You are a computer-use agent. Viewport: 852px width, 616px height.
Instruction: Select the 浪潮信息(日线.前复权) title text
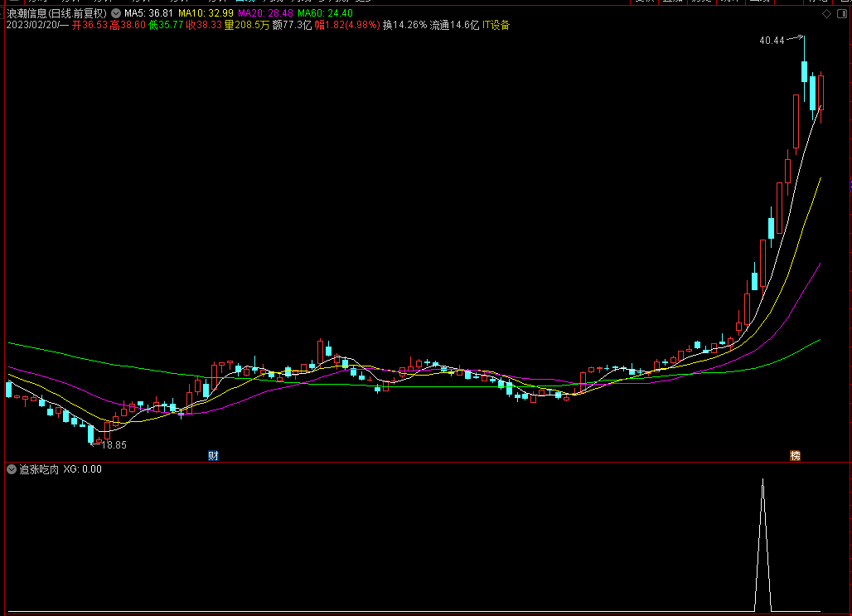pos(56,13)
